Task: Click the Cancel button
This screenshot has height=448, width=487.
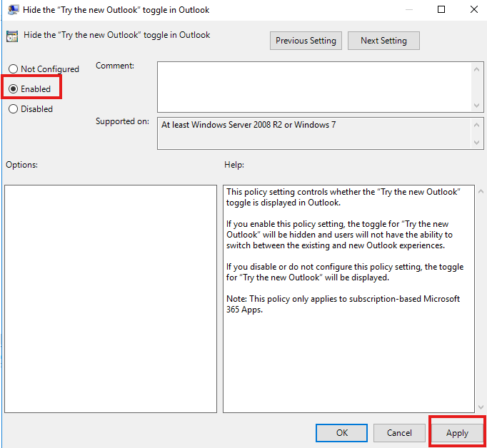Action: click(x=399, y=433)
